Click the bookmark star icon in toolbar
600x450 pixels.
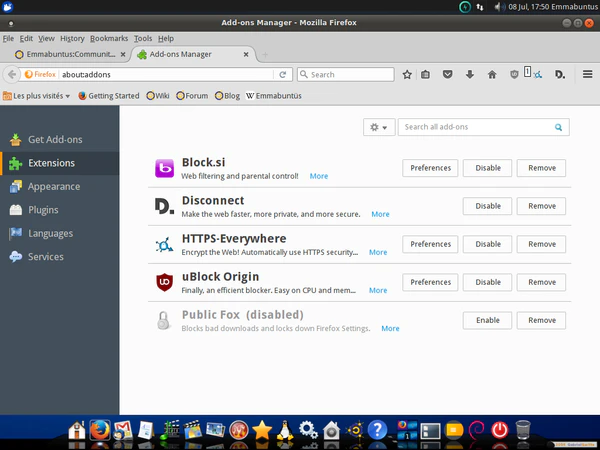tap(407, 74)
